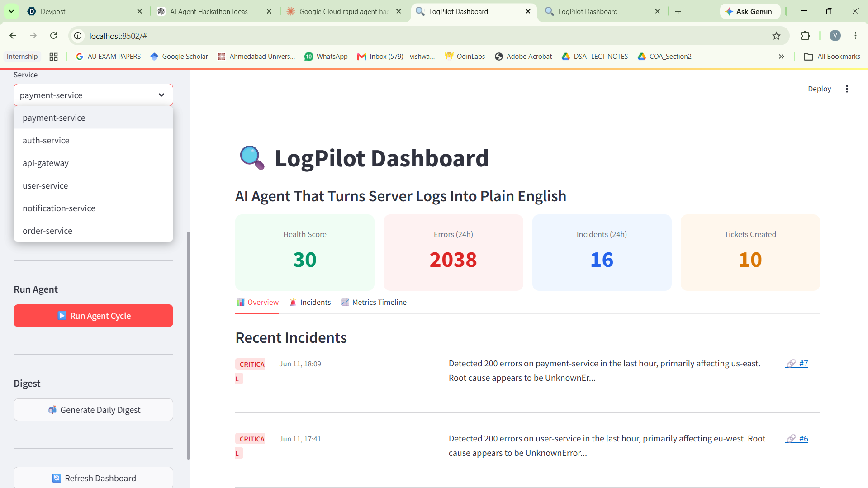Open the Chrome profile avatar

click(835, 36)
